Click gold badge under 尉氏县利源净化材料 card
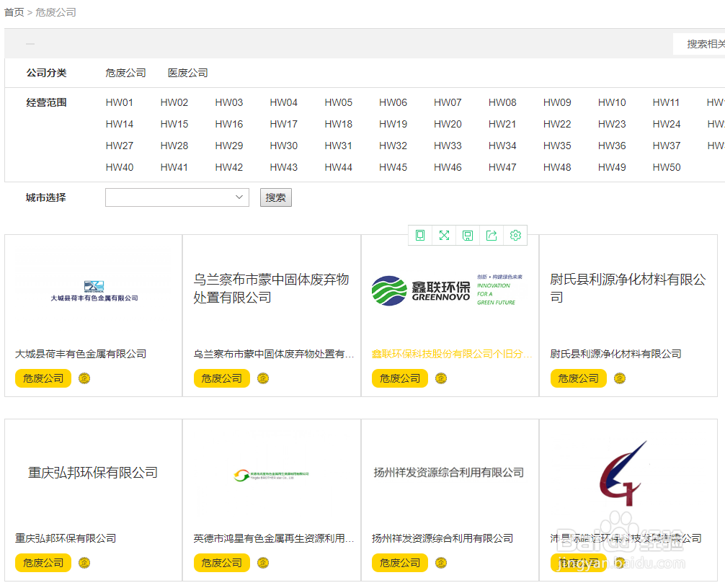 [x=620, y=378]
